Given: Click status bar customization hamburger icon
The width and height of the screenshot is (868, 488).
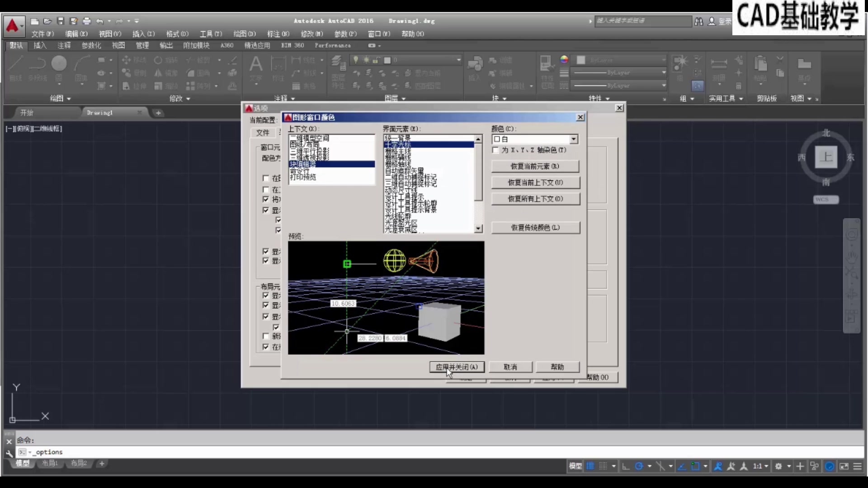Looking at the screenshot, I should coord(857,466).
